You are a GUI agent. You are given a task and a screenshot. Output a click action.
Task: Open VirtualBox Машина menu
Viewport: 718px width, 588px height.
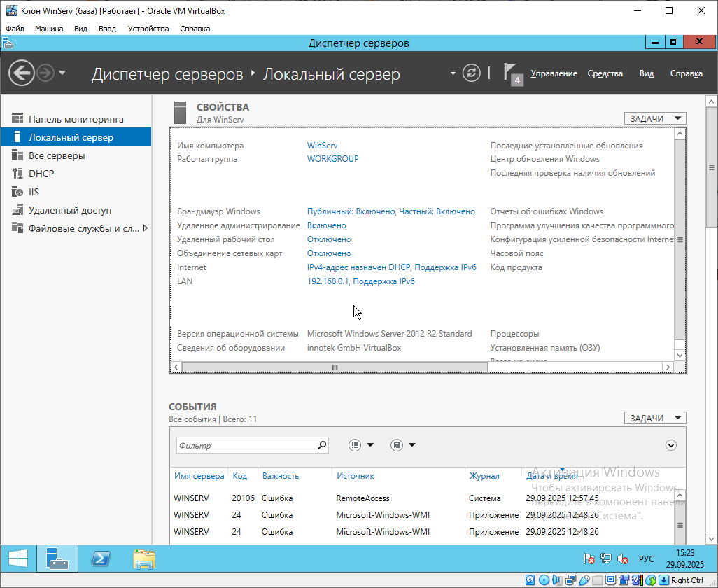[x=49, y=29]
